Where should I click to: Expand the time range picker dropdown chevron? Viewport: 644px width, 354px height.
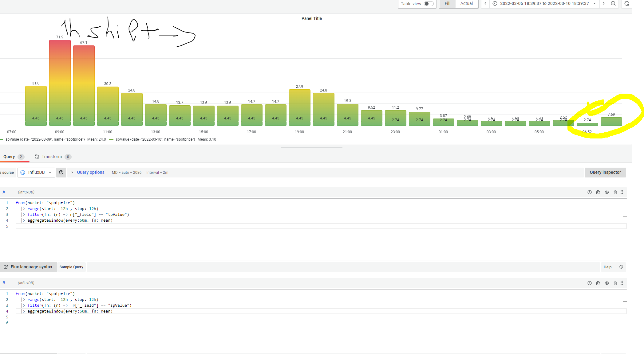595,4
